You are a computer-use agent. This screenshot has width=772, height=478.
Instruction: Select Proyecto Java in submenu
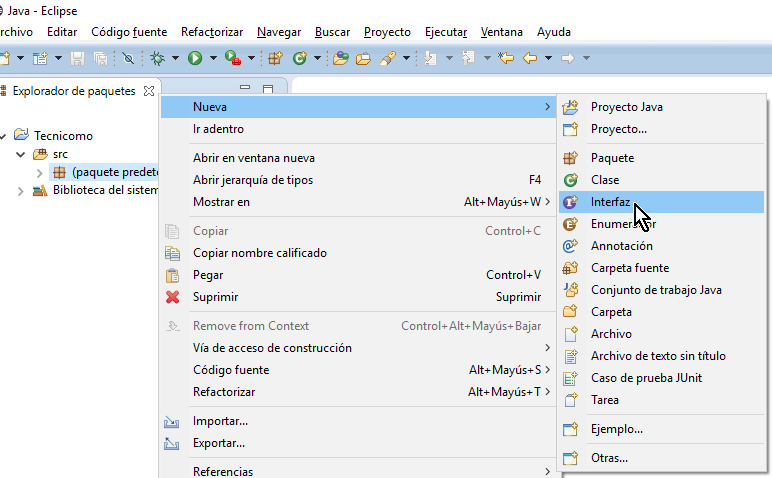point(661,107)
